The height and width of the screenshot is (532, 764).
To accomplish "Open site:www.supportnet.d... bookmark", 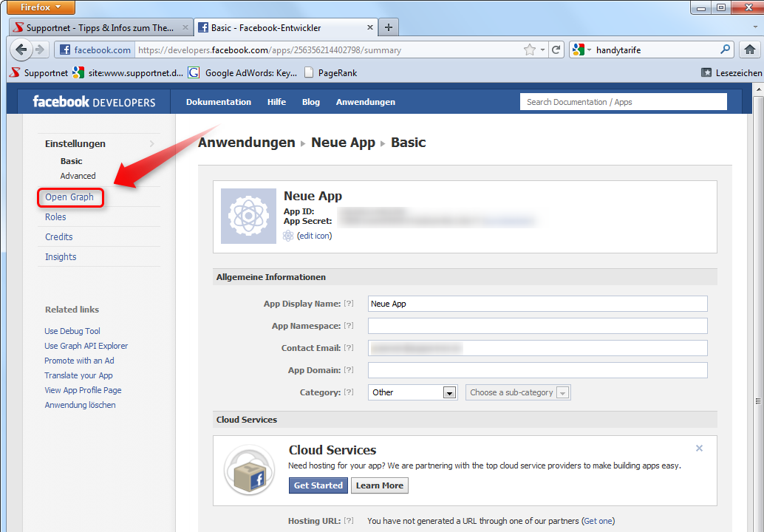I will [x=128, y=72].
